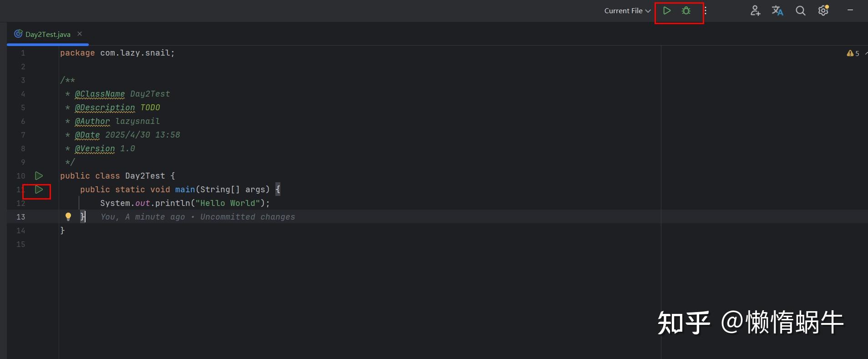Click the Translate icon in the toolbar

(777, 10)
